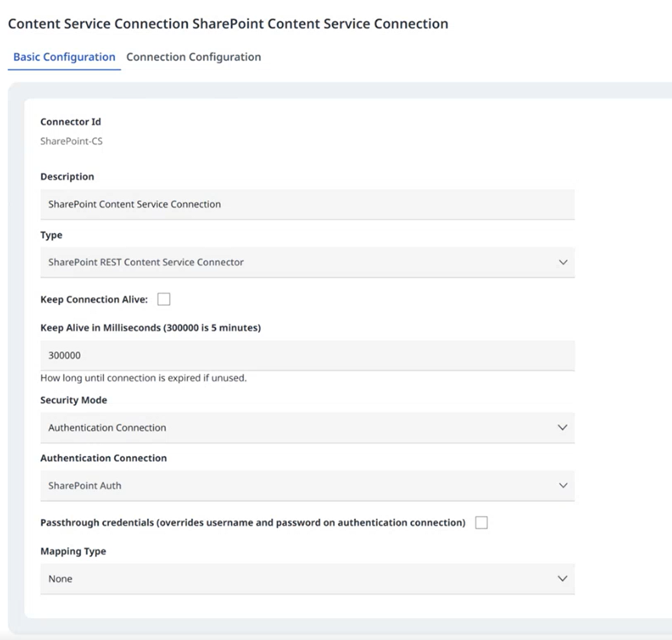This screenshot has width=672, height=640.
Task: Open the Security Mode dropdown
Action: pyautogui.click(x=307, y=428)
